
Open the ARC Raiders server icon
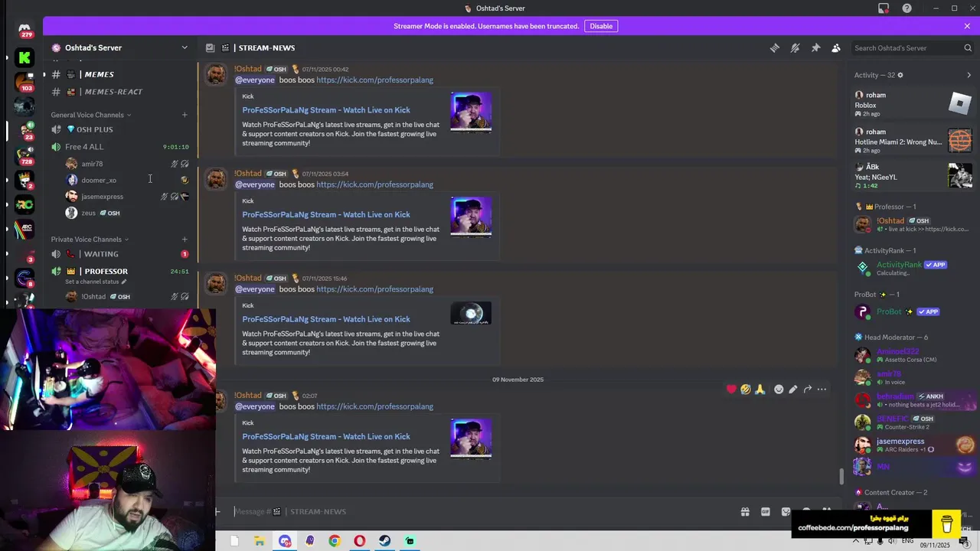tap(24, 229)
